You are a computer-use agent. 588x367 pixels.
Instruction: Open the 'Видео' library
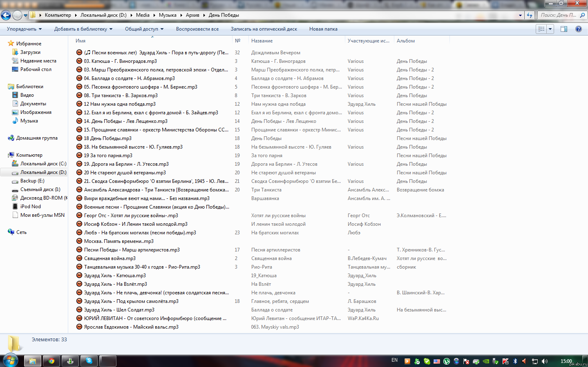coord(27,95)
